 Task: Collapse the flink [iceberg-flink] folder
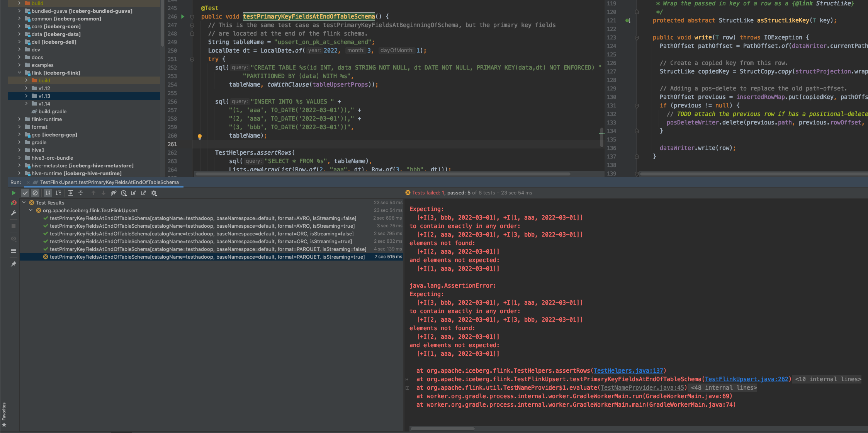point(19,73)
